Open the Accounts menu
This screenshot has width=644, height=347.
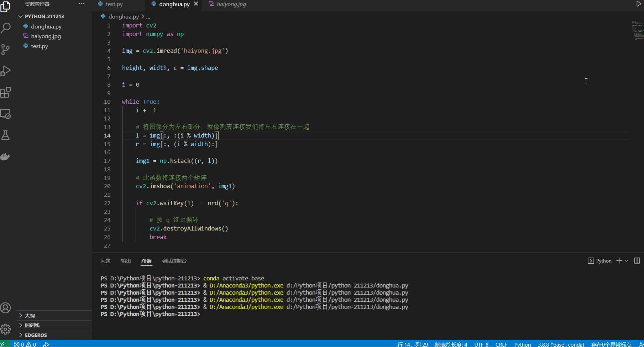coord(6,308)
